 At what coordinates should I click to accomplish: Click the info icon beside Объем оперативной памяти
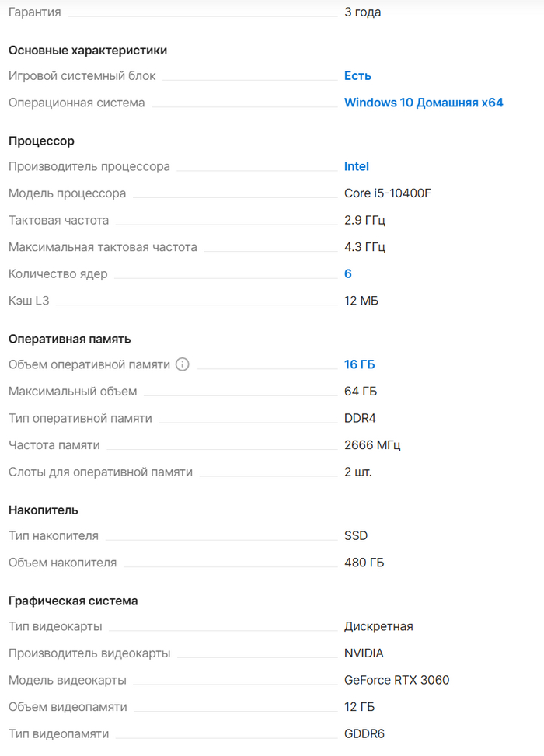183,364
